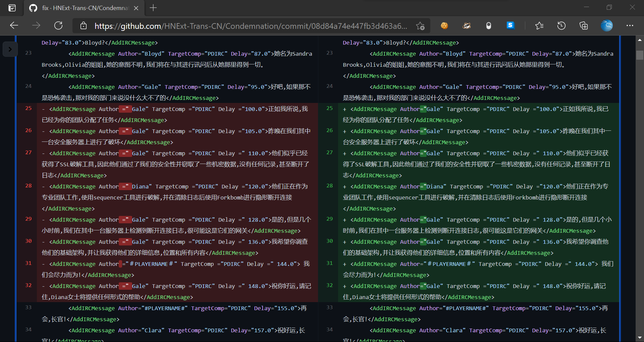Expand the left side panel chevron
Viewport: 644px width, 342px height.
pyautogui.click(x=10, y=49)
